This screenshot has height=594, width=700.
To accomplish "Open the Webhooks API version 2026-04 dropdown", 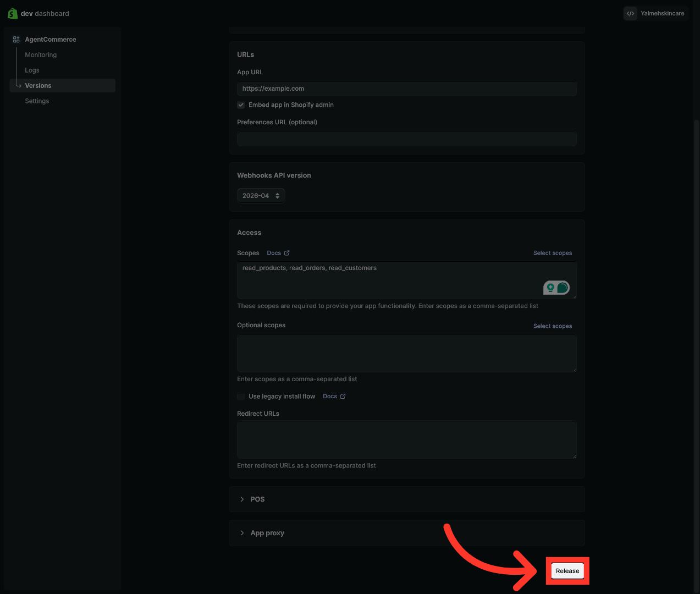I will [261, 196].
